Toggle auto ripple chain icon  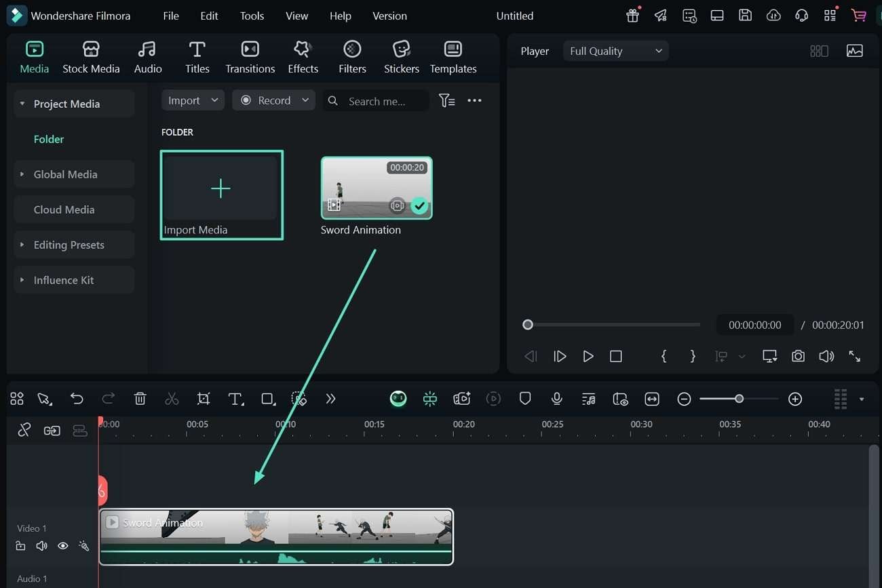coord(52,430)
